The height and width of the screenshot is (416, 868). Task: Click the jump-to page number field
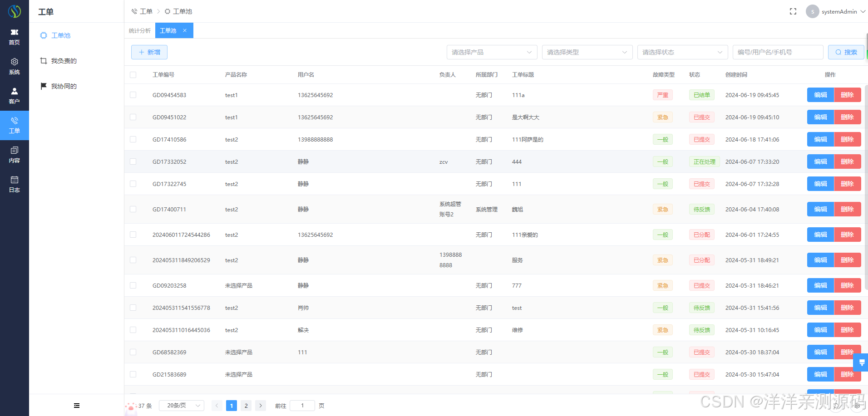[x=302, y=406]
